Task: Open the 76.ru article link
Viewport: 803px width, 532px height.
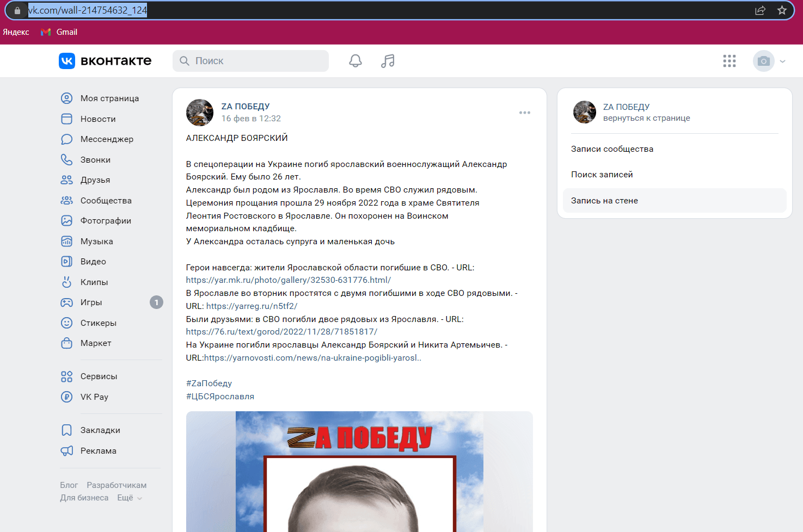Action: (281, 332)
